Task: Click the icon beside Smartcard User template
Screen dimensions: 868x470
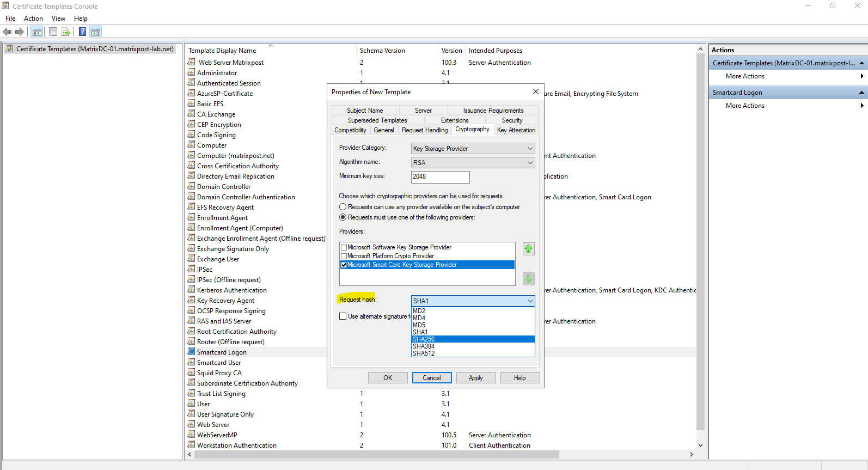Action: click(x=192, y=362)
